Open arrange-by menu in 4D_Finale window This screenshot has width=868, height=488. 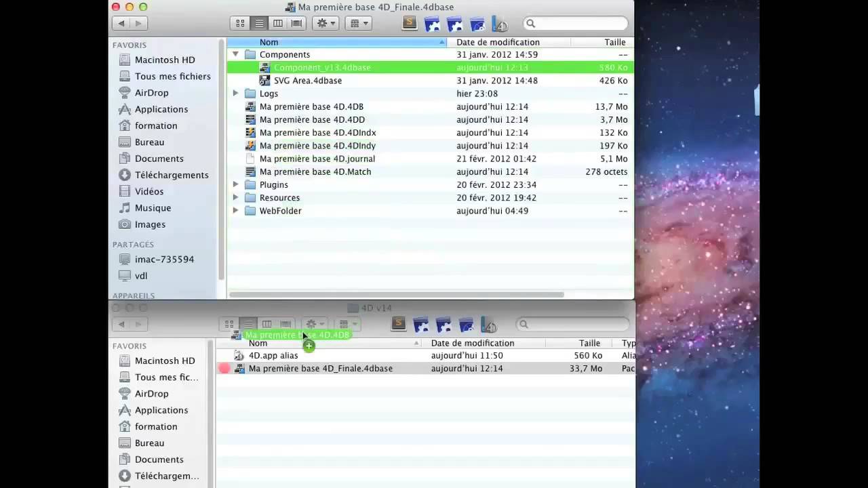pos(358,23)
